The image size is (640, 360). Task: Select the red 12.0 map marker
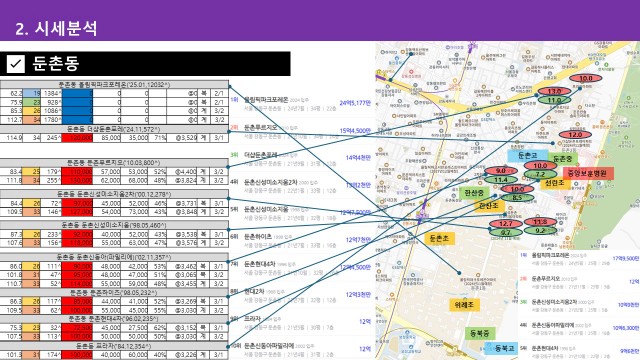575,135
